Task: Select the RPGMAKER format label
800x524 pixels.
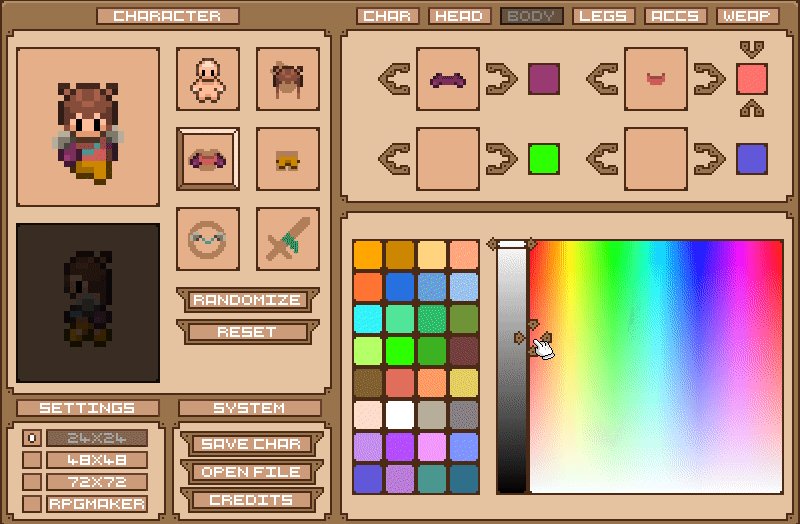Action: coord(97,504)
